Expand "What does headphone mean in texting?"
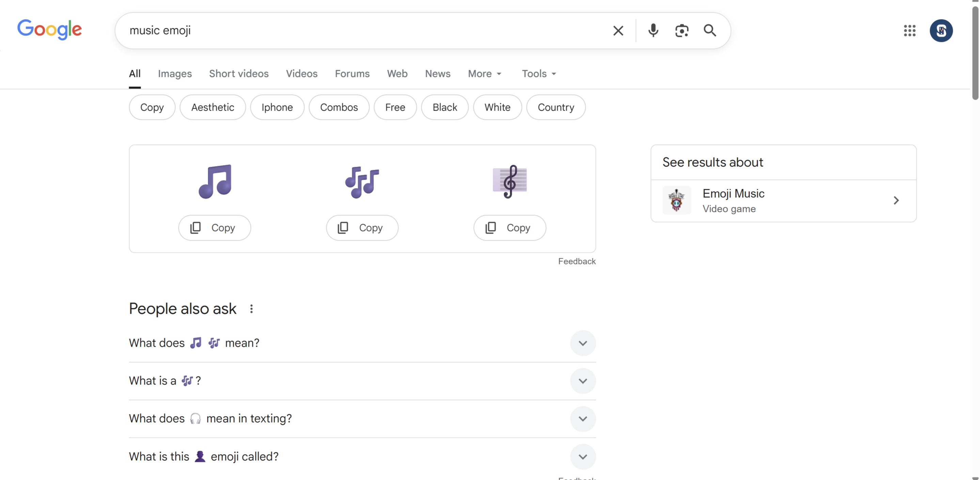Viewport: 980px width, 480px height. coord(582,419)
